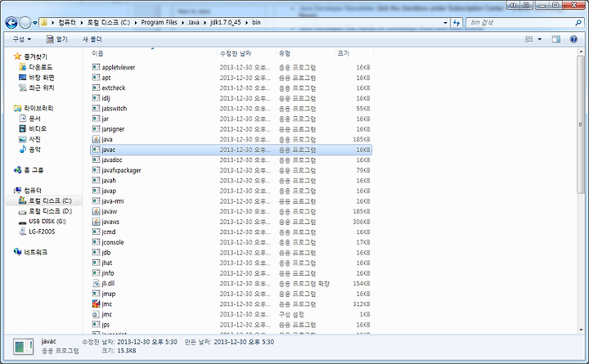
Task: Click the jabswitch file icon
Action: [x=97, y=108]
